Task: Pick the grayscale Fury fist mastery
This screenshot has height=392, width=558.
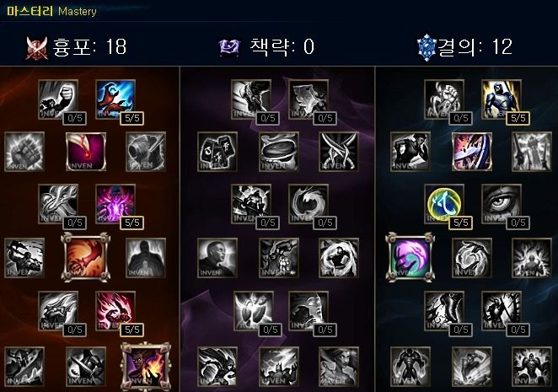Action: pos(57,99)
